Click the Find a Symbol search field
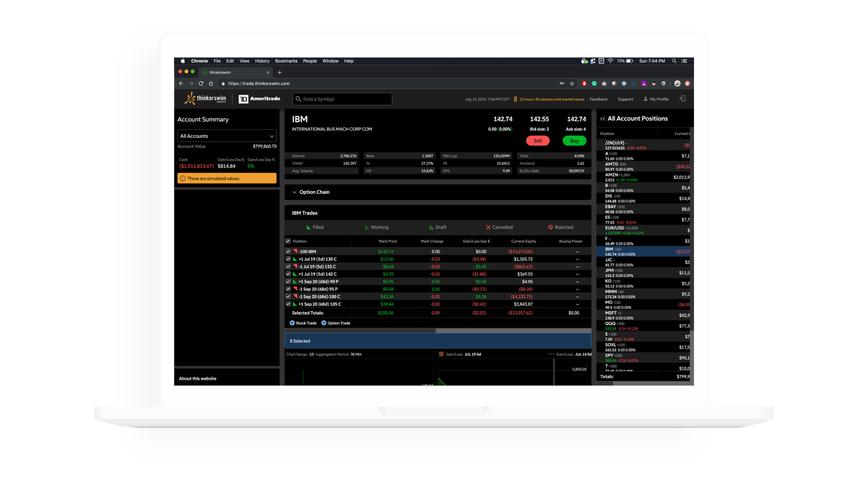This screenshot has width=868, height=488. point(342,99)
